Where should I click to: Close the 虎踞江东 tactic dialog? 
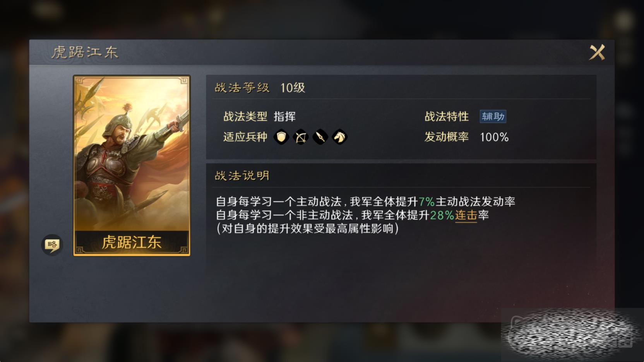tap(597, 52)
